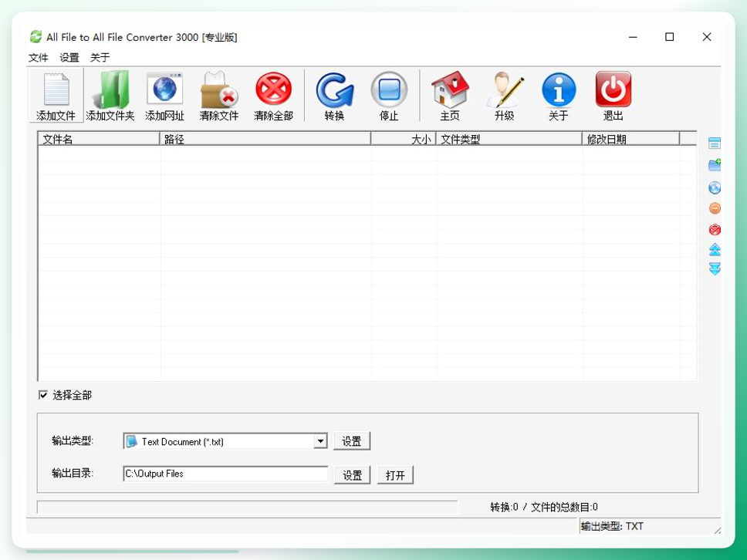Image resolution: width=747 pixels, height=560 pixels.
Task: Open the 设置 (Settings) menu
Action: (69, 58)
